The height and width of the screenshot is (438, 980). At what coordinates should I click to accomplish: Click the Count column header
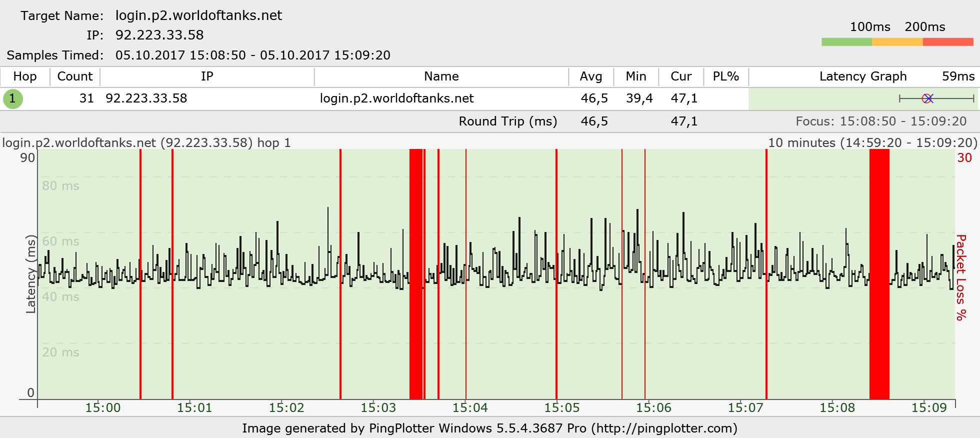click(x=75, y=76)
